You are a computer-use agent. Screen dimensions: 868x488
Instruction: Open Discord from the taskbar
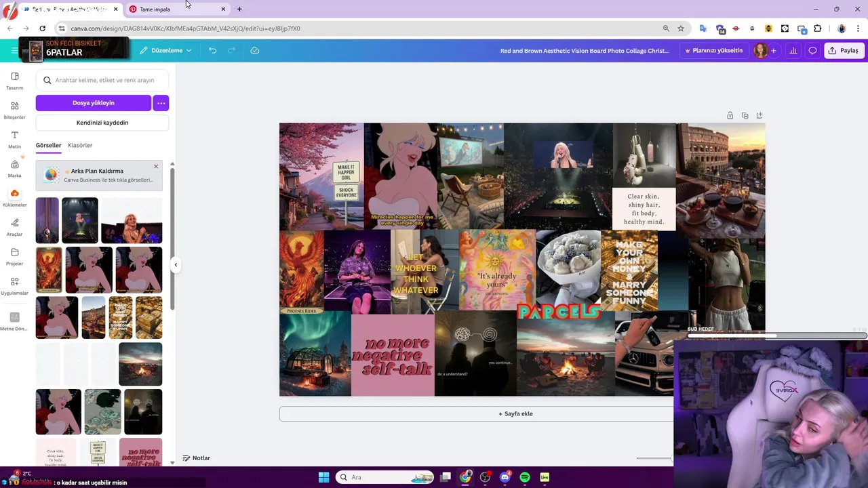(505, 477)
